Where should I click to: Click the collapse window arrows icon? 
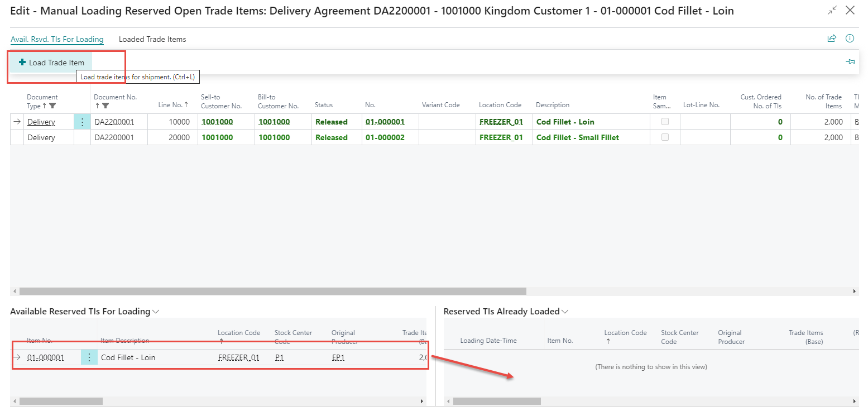click(832, 10)
